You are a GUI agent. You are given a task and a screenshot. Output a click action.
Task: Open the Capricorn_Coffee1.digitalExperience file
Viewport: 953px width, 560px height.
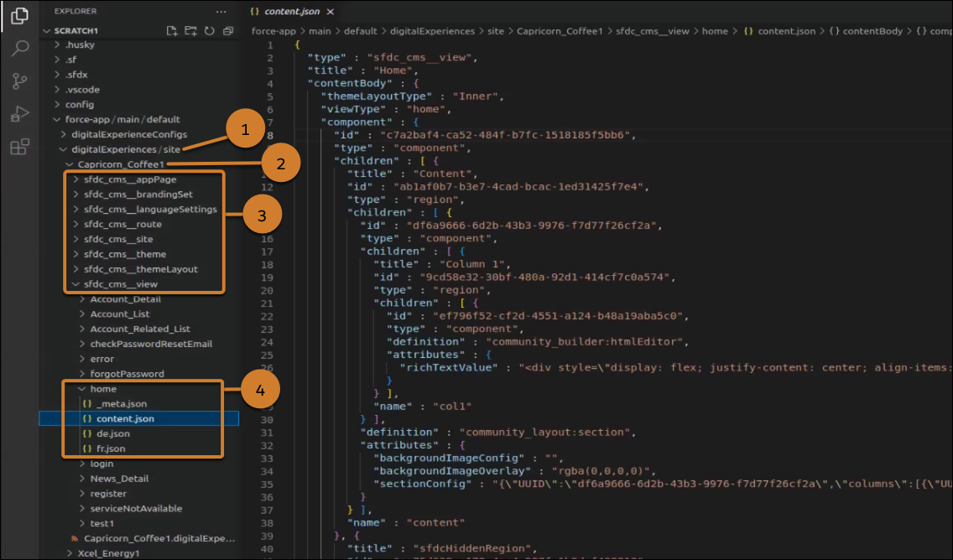tap(159, 538)
